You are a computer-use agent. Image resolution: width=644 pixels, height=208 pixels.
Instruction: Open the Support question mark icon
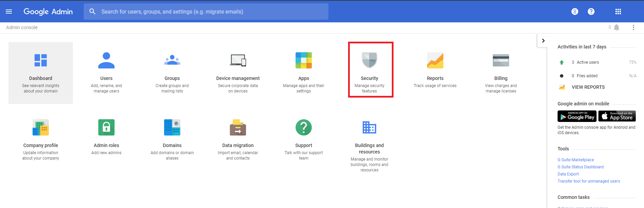coord(304,127)
